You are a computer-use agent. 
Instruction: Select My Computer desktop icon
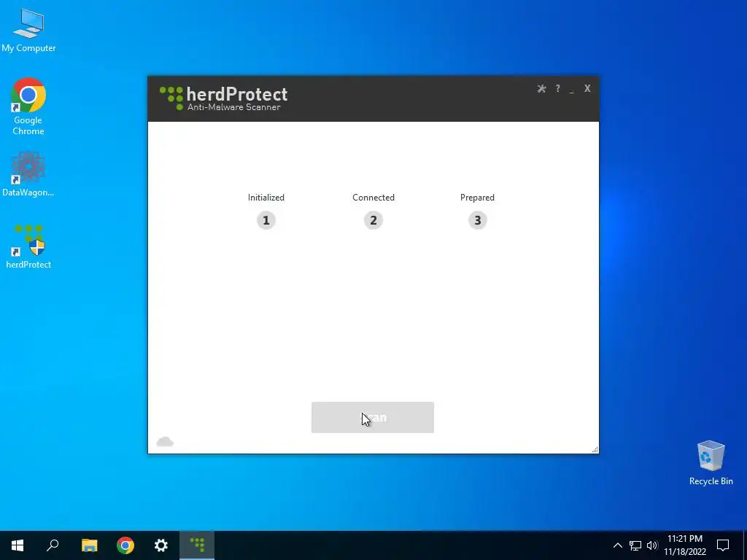(28, 30)
